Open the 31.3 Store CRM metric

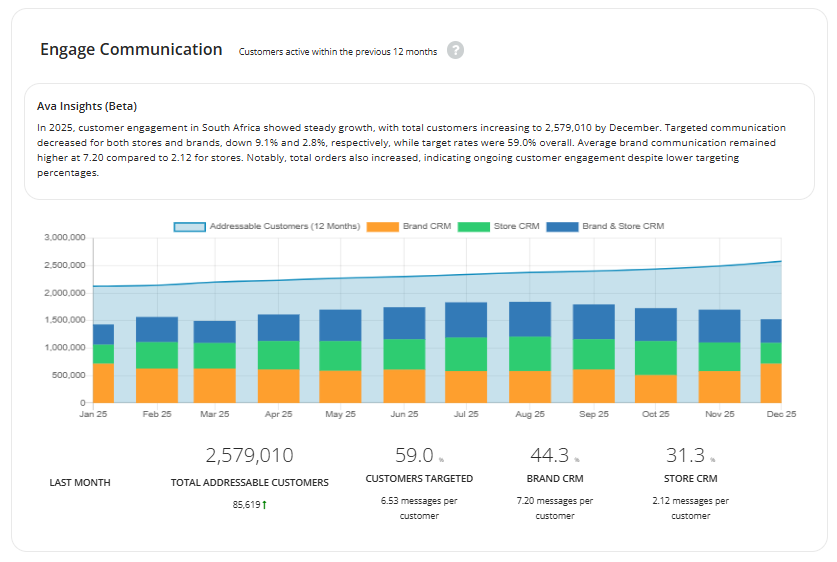pos(685,456)
